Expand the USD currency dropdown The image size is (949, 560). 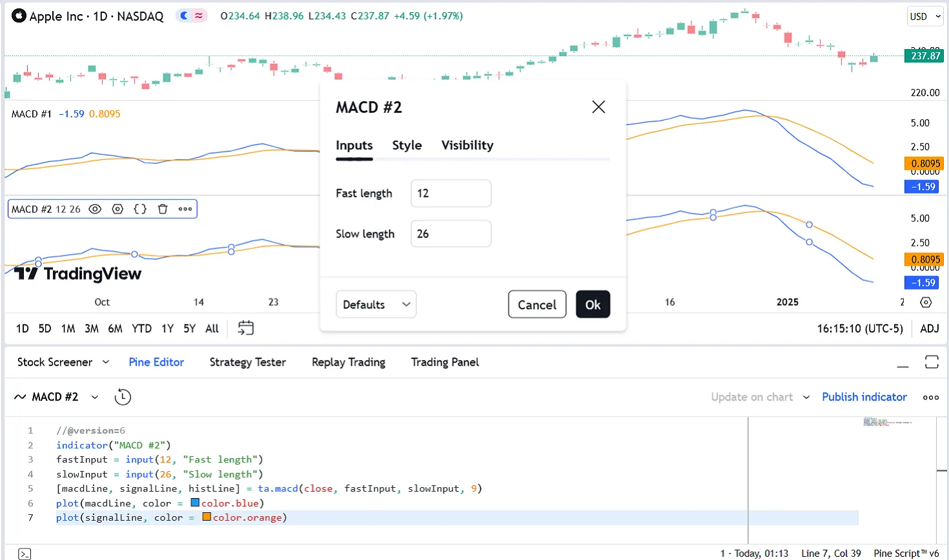tap(925, 17)
